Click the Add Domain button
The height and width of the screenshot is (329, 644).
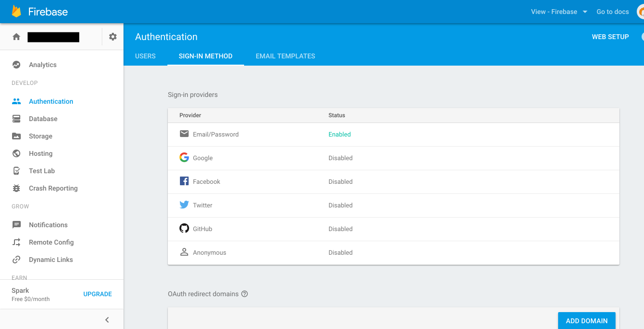(x=587, y=321)
